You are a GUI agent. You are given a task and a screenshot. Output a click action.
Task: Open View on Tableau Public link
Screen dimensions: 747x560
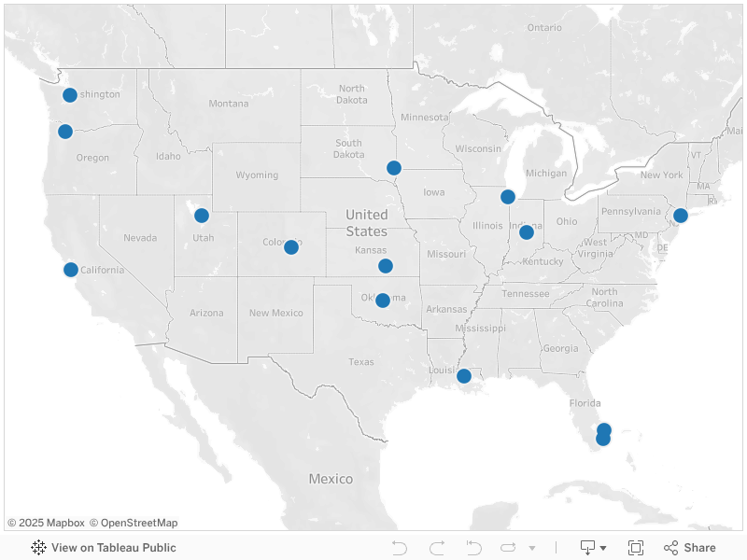pyautogui.click(x=113, y=548)
